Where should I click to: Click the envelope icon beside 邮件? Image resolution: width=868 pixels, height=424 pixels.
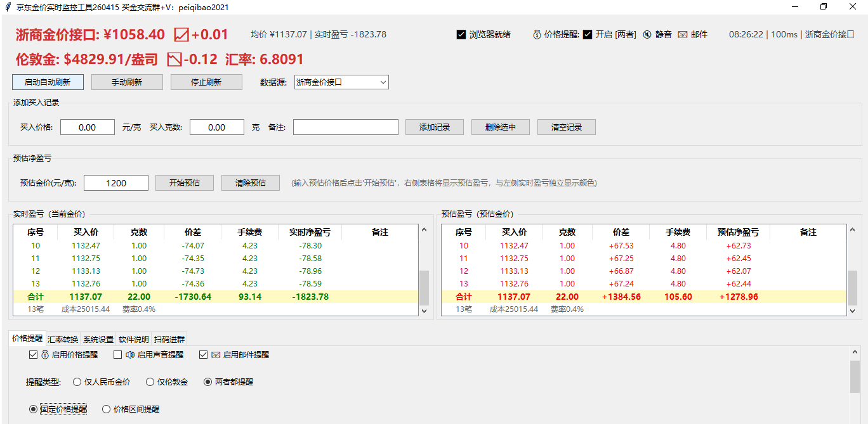(x=683, y=35)
